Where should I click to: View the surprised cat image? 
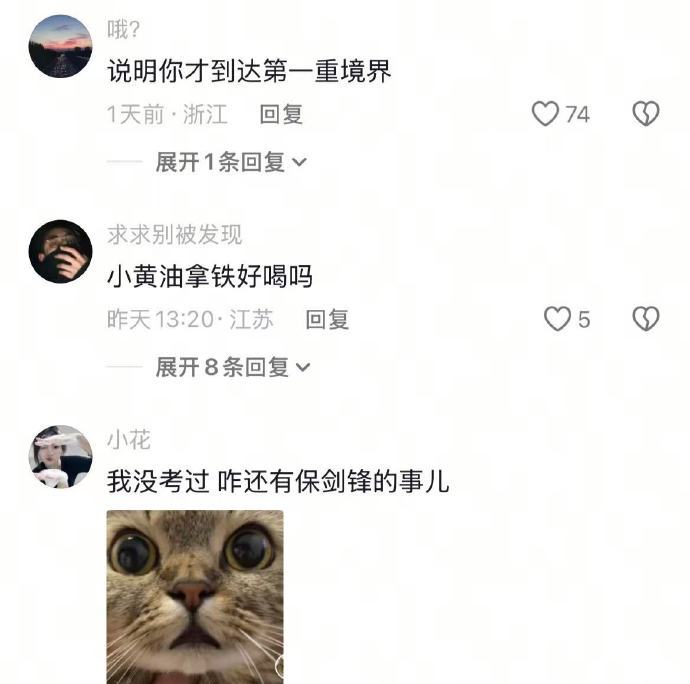[x=195, y=597]
